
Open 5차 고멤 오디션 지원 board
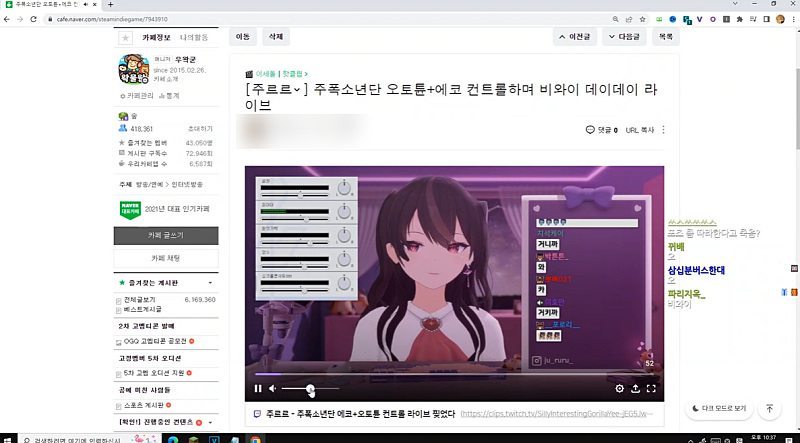point(154,373)
